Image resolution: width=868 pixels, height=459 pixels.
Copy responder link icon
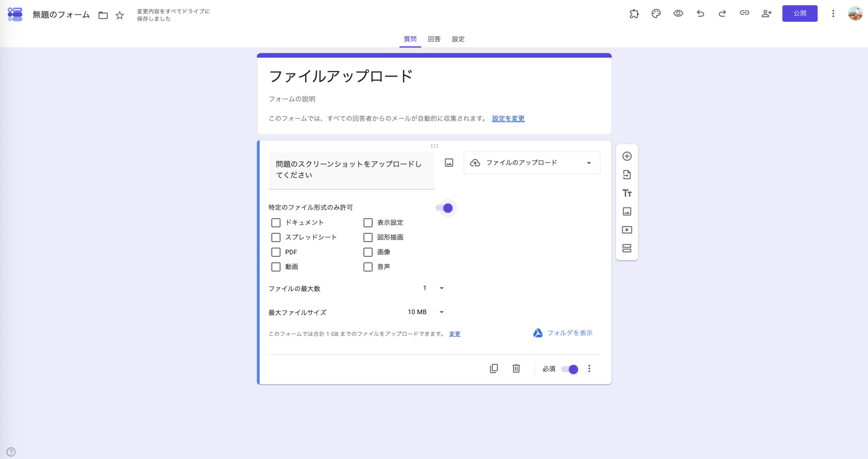(744, 13)
